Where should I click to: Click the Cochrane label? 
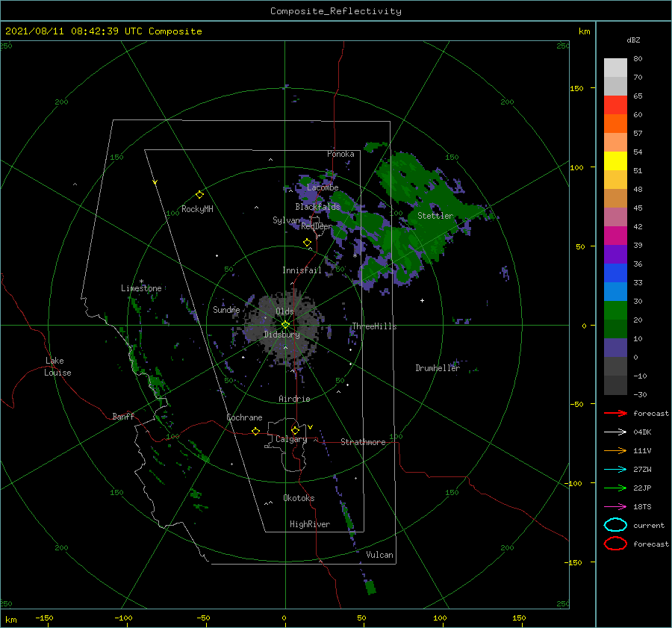[x=244, y=417]
